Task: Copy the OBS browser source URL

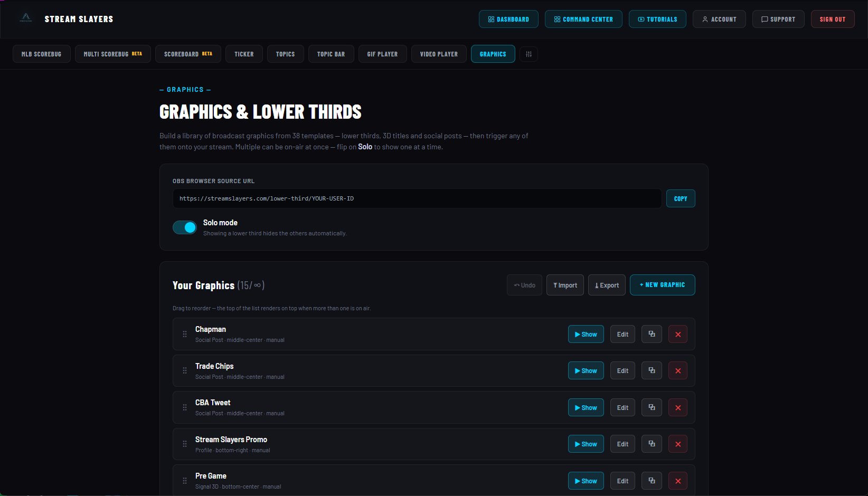Action: click(x=681, y=198)
